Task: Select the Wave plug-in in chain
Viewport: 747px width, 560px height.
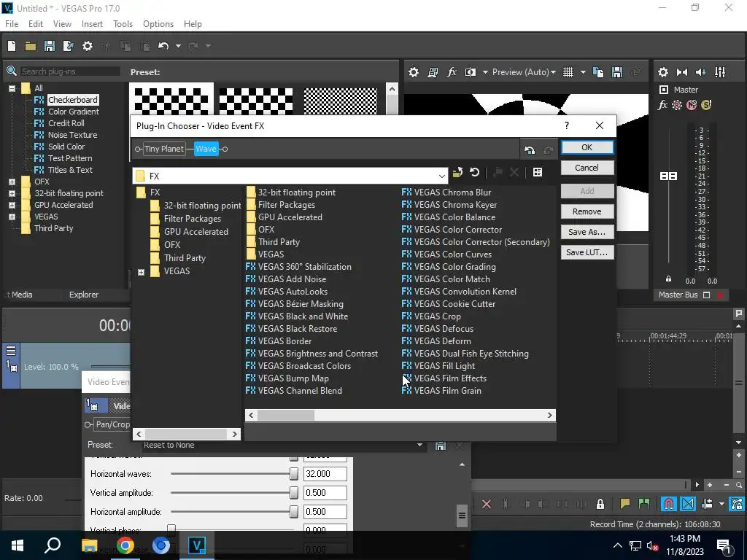Action: (206, 149)
